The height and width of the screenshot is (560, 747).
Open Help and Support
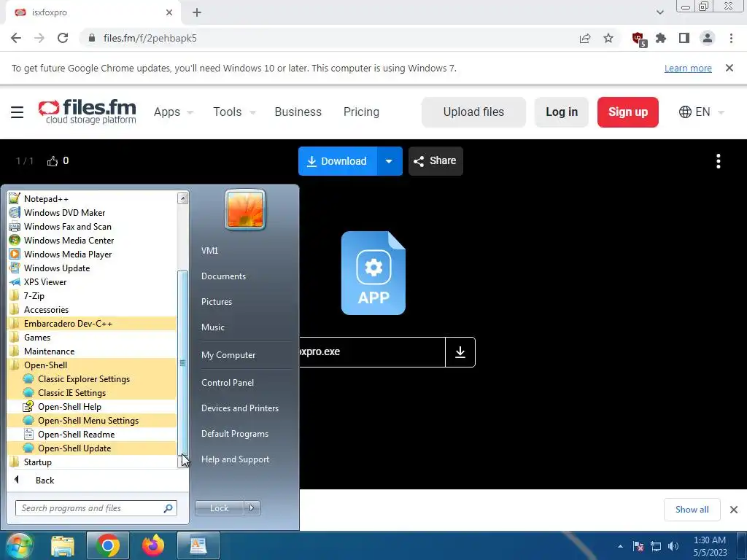click(x=235, y=459)
